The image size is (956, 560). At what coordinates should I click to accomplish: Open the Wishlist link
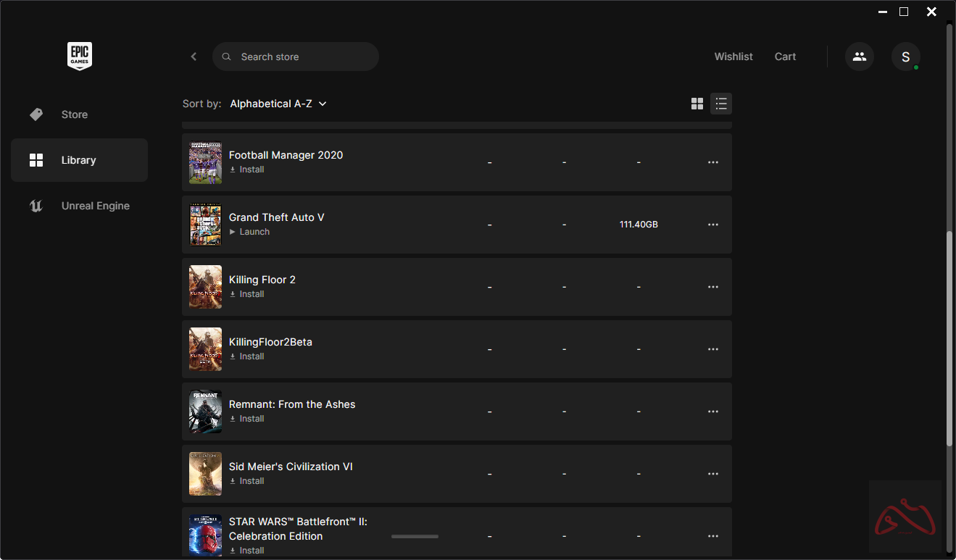(733, 57)
